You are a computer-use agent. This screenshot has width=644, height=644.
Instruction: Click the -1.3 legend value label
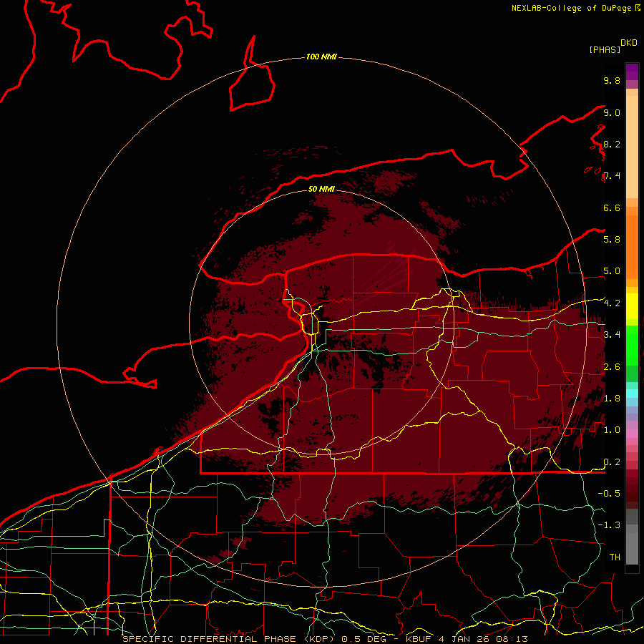tap(609, 525)
